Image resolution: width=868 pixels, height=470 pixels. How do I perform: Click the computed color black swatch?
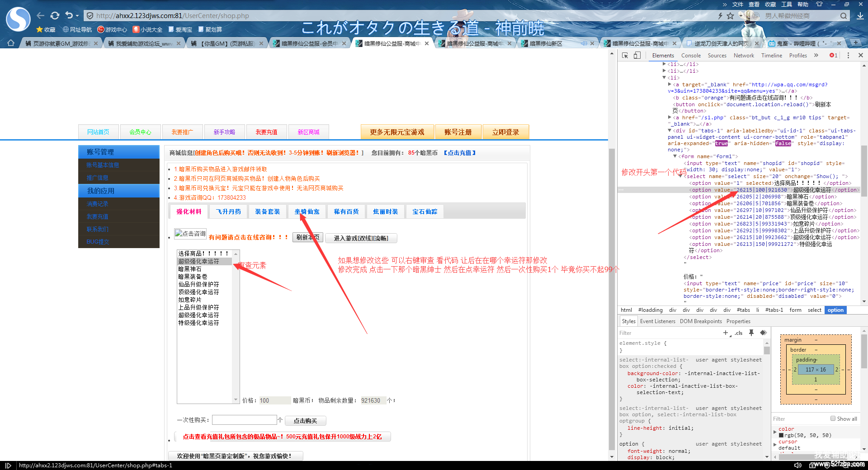[781, 435]
